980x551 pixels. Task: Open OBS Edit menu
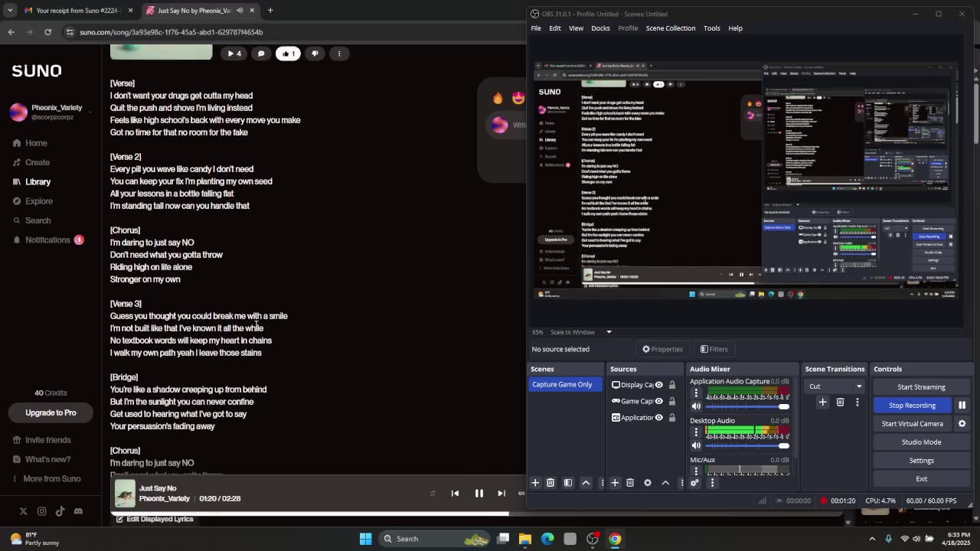pyautogui.click(x=554, y=28)
